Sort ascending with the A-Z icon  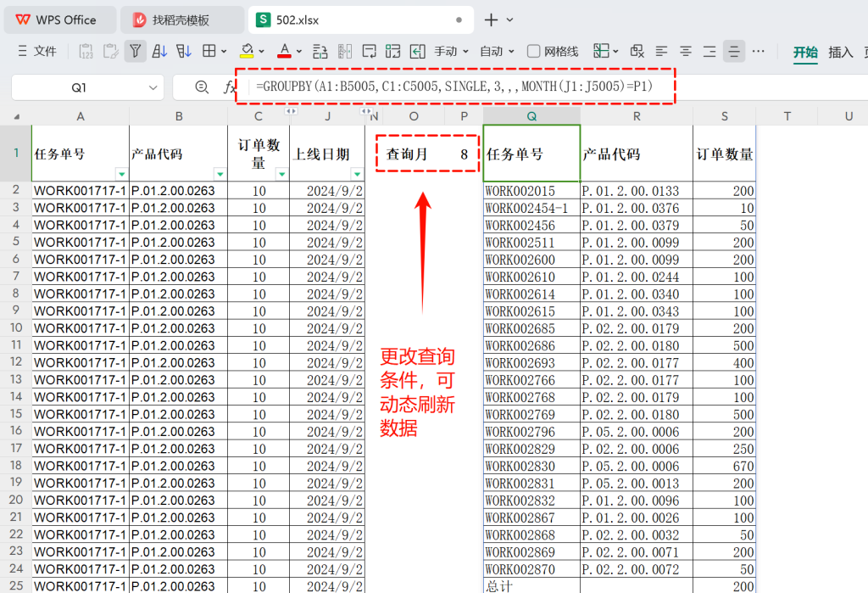(159, 52)
